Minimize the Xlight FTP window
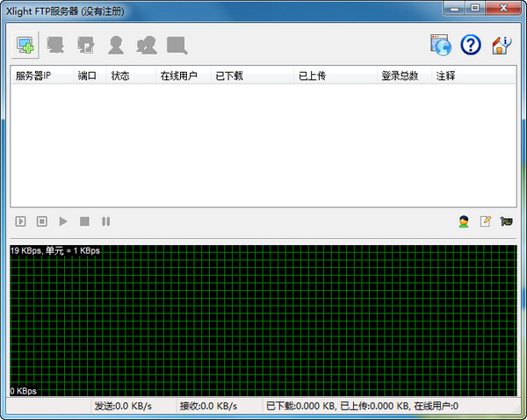 coord(455,8)
